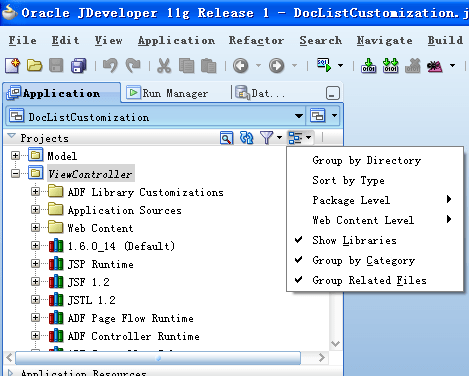Click the application menu icon beside DocListCustomization

click(x=318, y=116)
